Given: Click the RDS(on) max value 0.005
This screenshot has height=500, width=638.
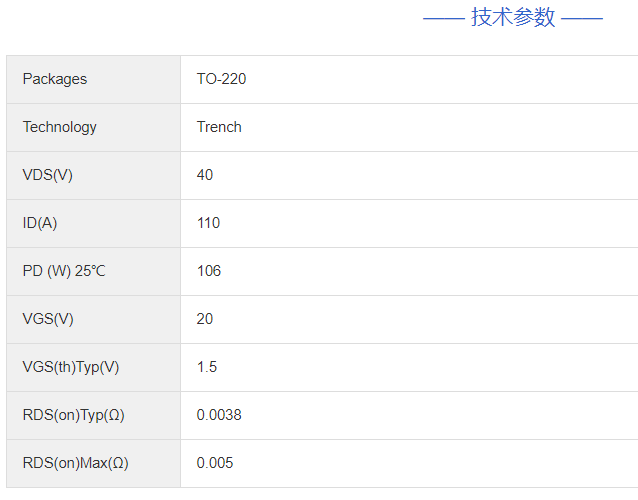Looking at the screenshot, I should coord(215,463).
